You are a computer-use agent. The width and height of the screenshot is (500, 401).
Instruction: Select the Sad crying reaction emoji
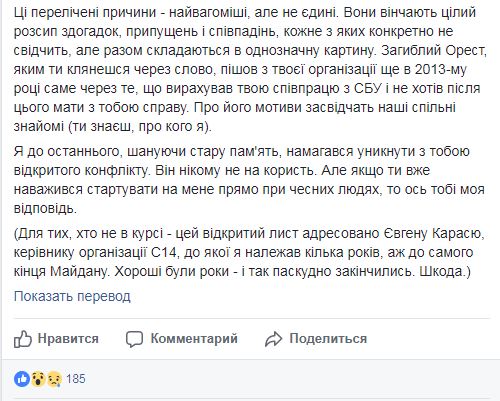(54, 379)
